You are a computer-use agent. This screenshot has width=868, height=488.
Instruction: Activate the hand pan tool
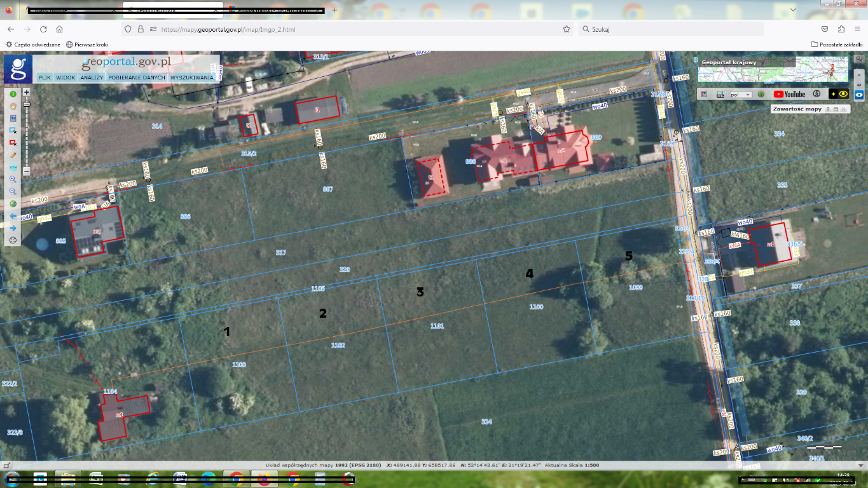click(13, 106)
